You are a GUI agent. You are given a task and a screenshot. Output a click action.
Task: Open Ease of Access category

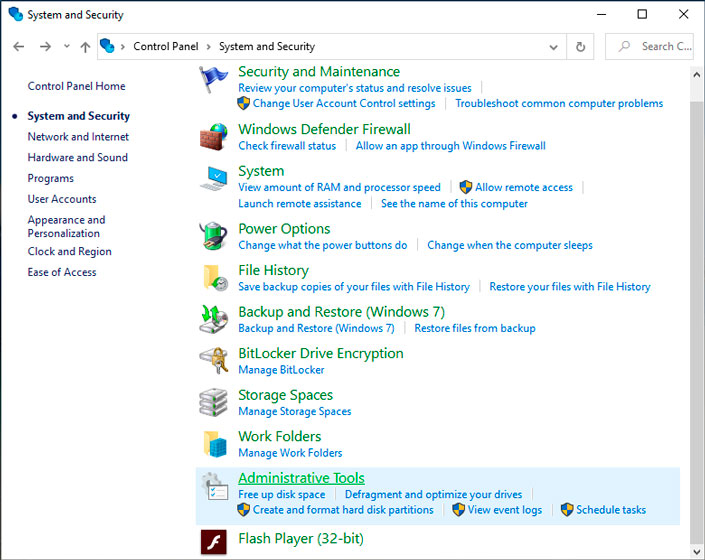[x=62, y=272]
